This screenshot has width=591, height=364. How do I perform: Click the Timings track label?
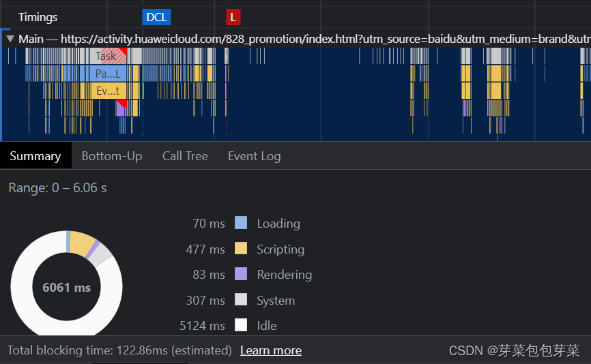(38, 17)
